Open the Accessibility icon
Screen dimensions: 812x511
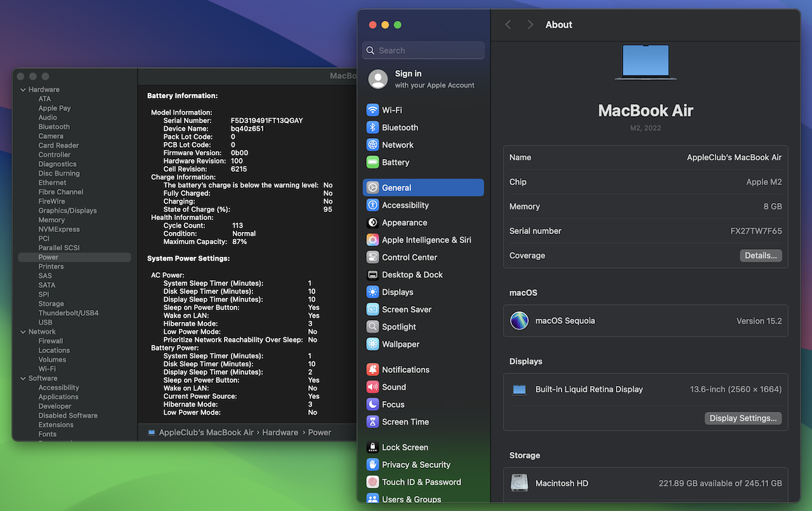(372, 205)
